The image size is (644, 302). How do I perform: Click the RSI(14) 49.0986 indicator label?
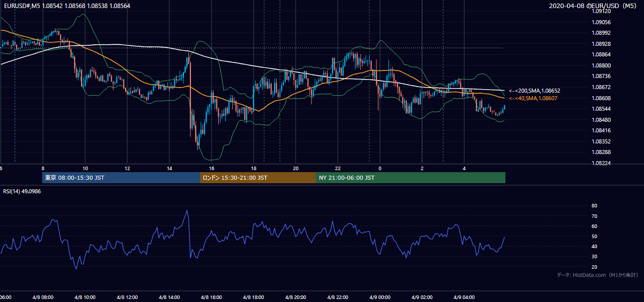22,191
